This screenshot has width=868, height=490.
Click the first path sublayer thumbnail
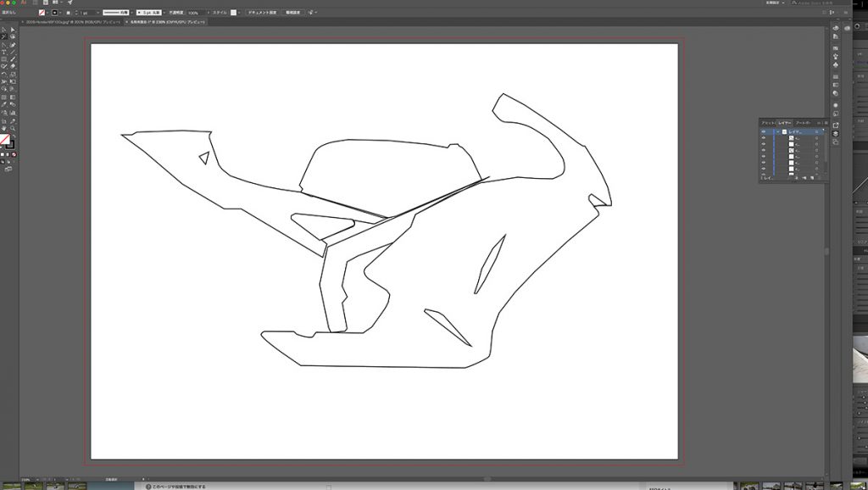[792, 139]
